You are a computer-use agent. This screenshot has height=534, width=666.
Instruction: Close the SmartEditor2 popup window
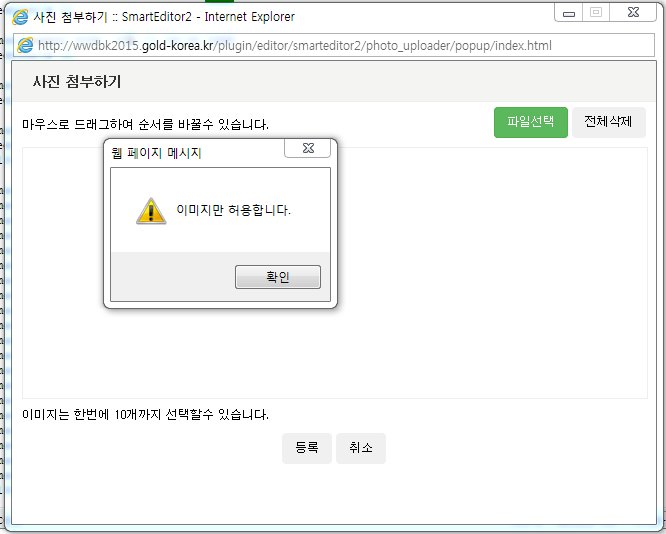click(633, 13)
